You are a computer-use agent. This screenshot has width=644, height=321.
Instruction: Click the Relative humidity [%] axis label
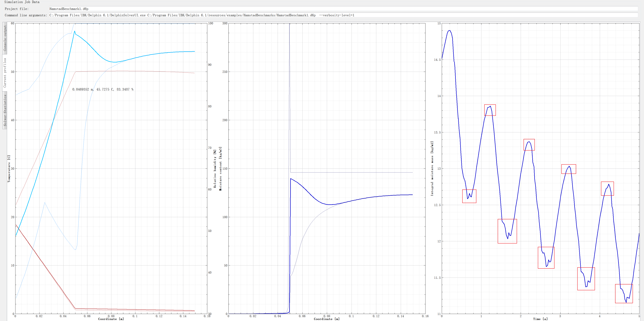(215, 168)
